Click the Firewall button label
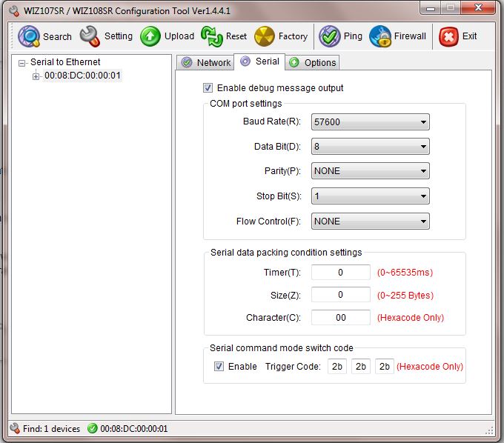The width and height of the screenshot is (504, 443). click(x=410, y=36)
